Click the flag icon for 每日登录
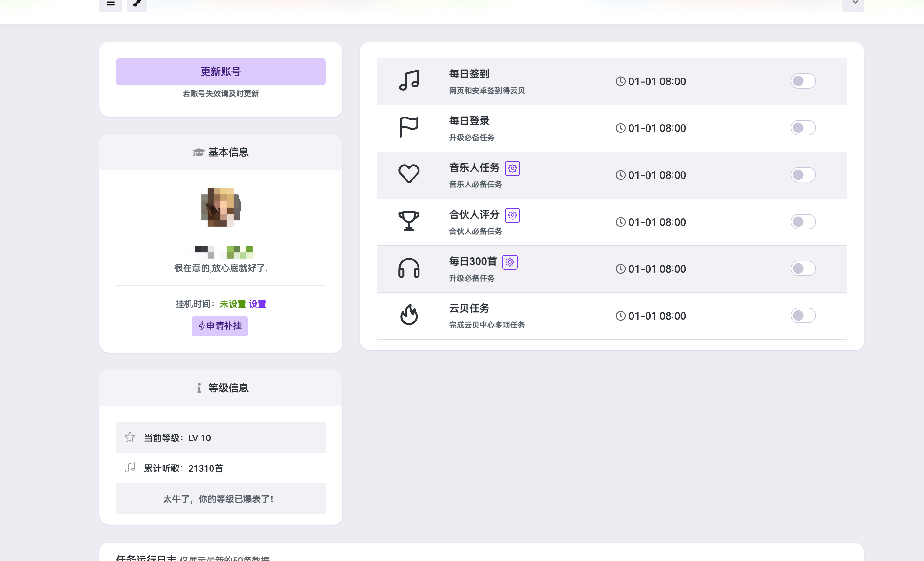Screen dimensions: 924x561 pos(409,127)
